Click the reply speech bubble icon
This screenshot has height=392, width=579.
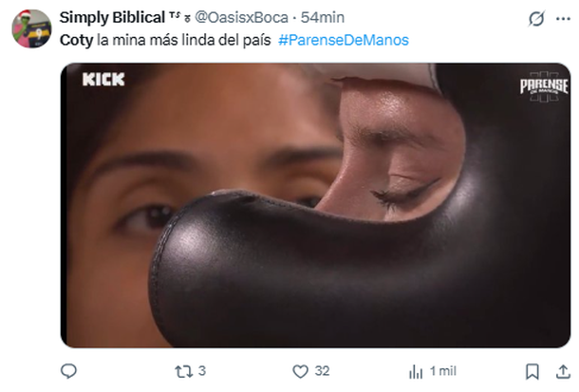pos(68,371)
